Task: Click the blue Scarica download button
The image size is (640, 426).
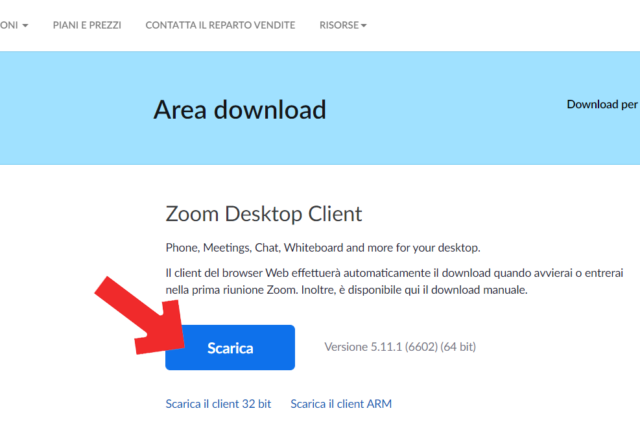Action: [230, 347]
